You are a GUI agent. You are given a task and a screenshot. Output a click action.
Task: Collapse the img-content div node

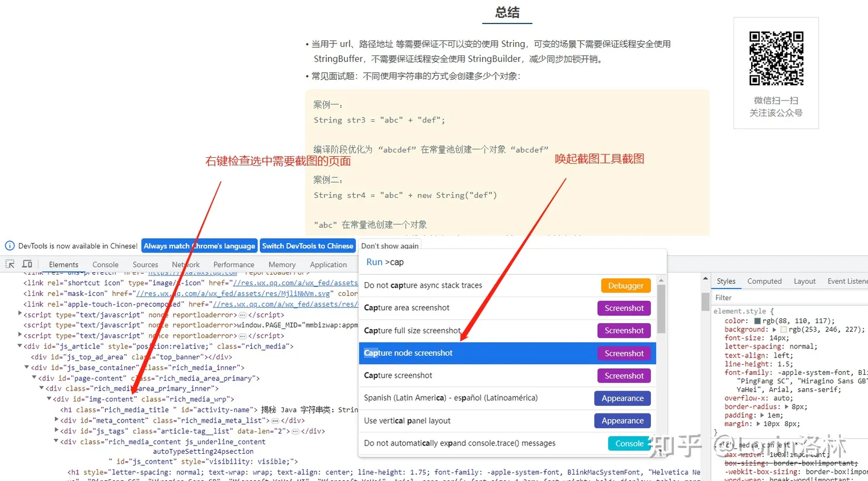49,399
